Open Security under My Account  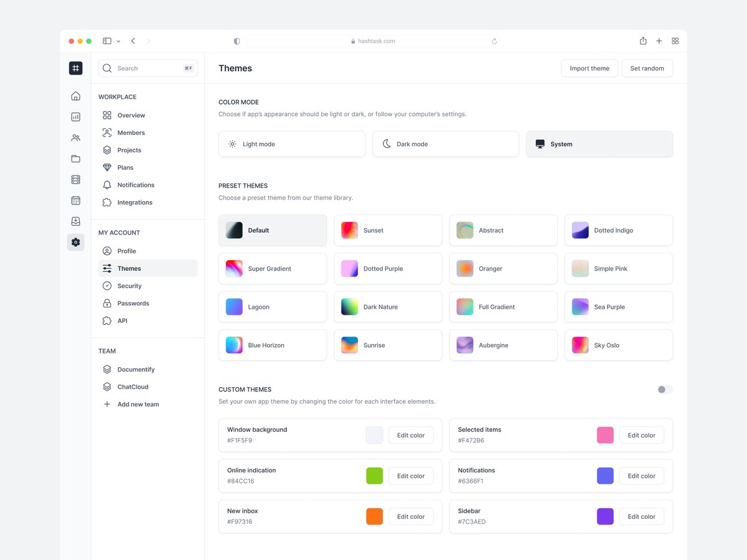[x=148, y=286]
